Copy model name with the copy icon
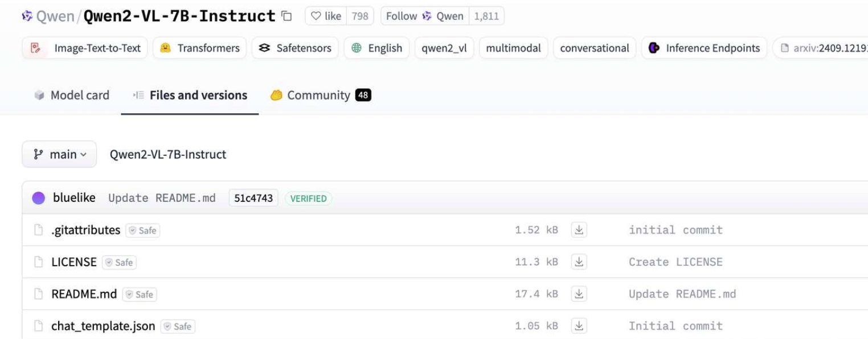868x339 pixels. click(286, 16)
